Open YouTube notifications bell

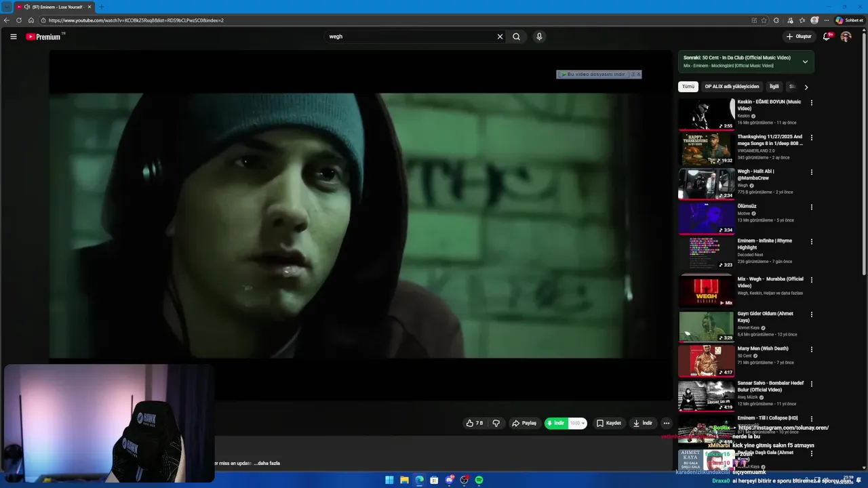[x=827, y=37]
